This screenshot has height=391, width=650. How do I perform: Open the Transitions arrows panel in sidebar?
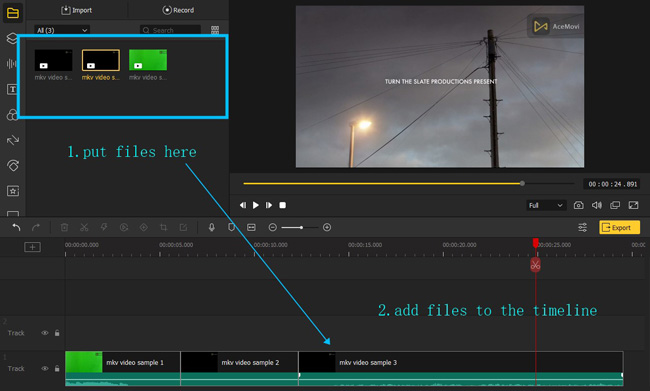[x=13, y=140]
